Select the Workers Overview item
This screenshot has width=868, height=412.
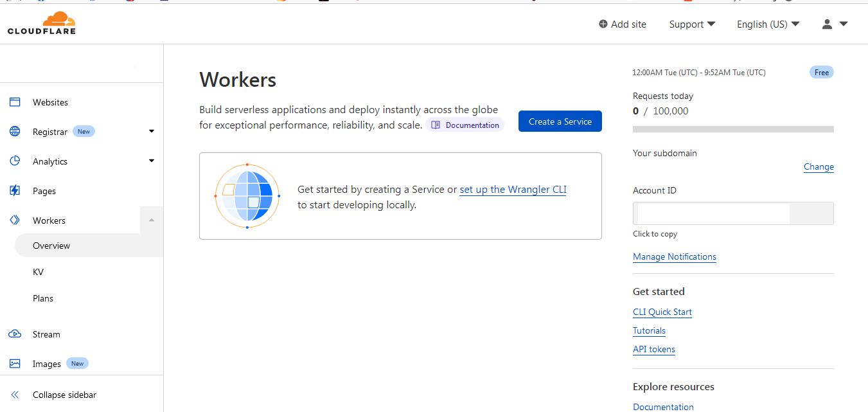tap(89, 246)
